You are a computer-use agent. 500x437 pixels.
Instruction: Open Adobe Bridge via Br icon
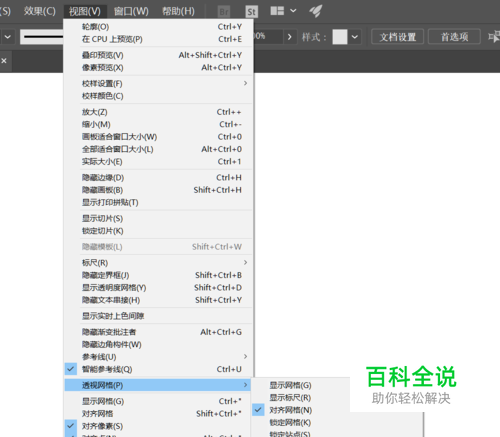click(224, 12)
